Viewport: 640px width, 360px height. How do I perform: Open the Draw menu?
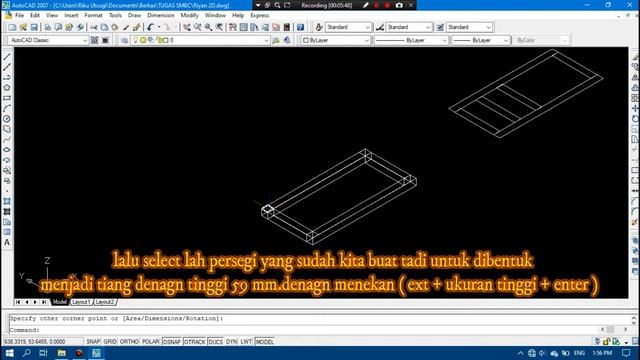(134, 15)
